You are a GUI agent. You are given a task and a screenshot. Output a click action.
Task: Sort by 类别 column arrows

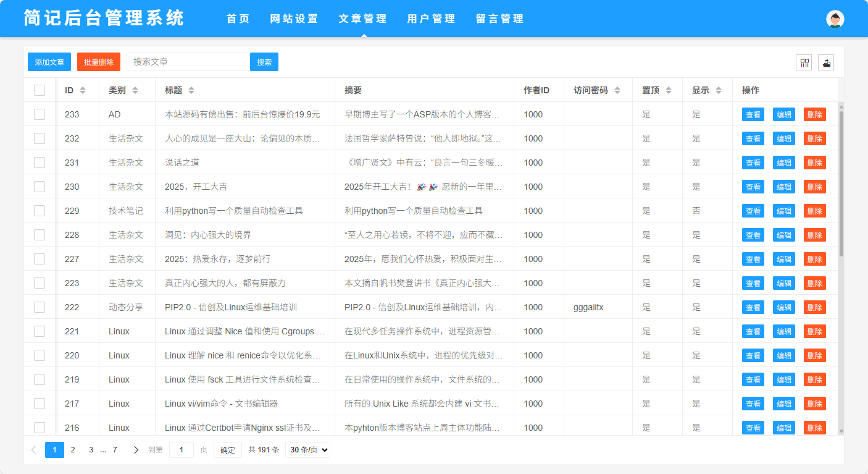tap(135, 90)
